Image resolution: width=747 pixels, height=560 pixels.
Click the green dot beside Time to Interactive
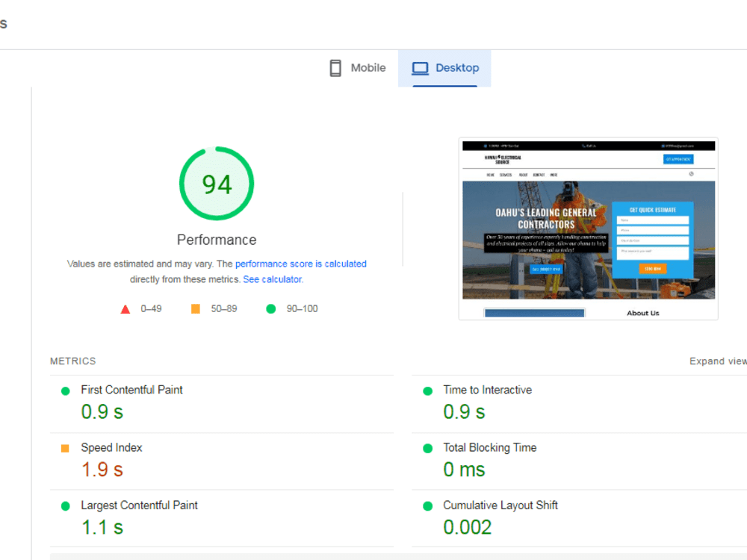coord(428,391)
